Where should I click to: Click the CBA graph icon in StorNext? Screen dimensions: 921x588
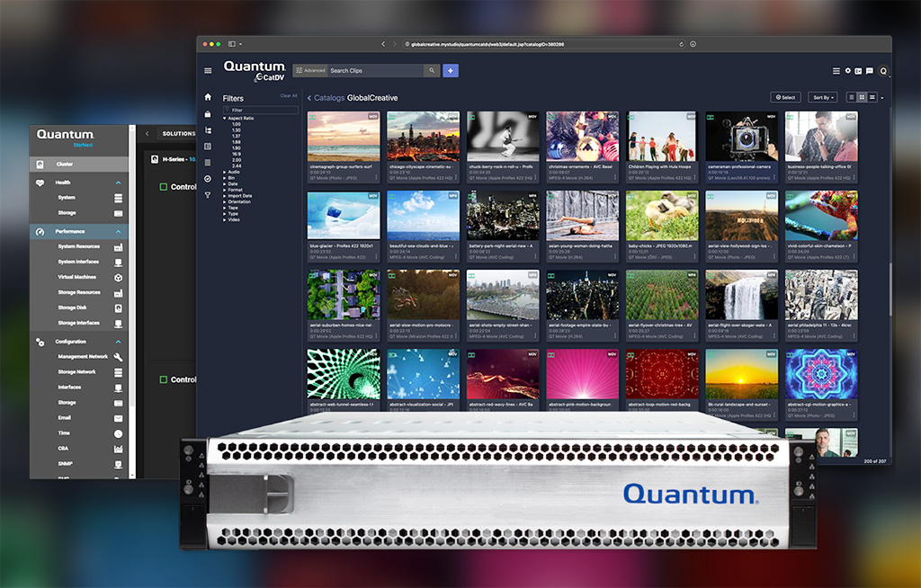pos(118,449)
